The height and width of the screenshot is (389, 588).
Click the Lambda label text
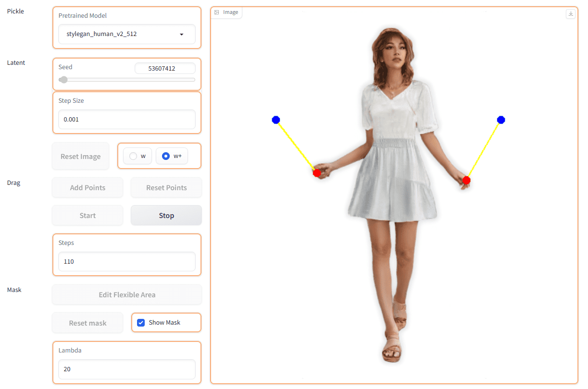click(70, 351)
